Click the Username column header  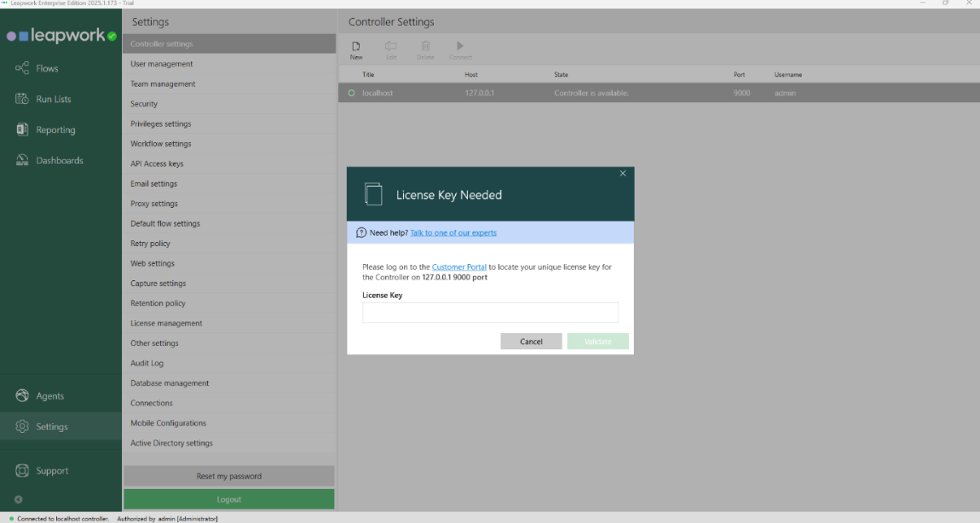788,74
